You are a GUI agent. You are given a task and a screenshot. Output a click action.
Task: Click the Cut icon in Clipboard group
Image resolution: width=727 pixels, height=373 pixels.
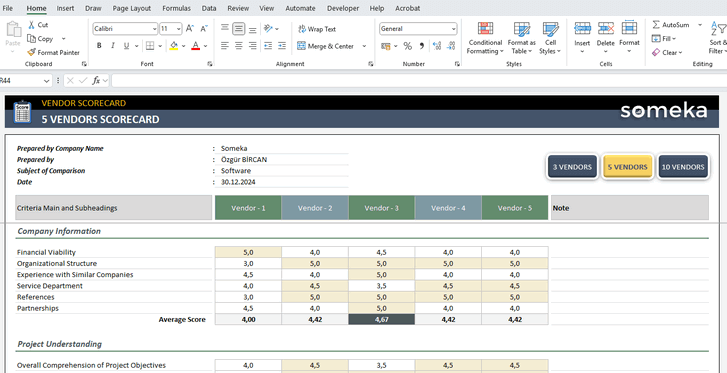point(32,25)
